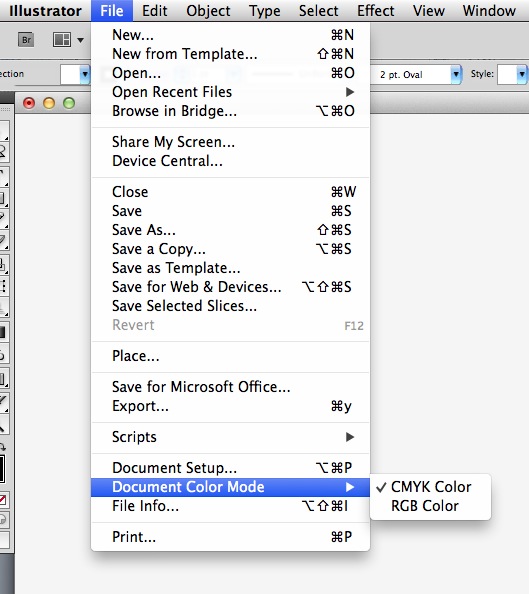Viewport: 529px width, 594px height.
Task: Choose New from Template...
Action: coord(230,54)
